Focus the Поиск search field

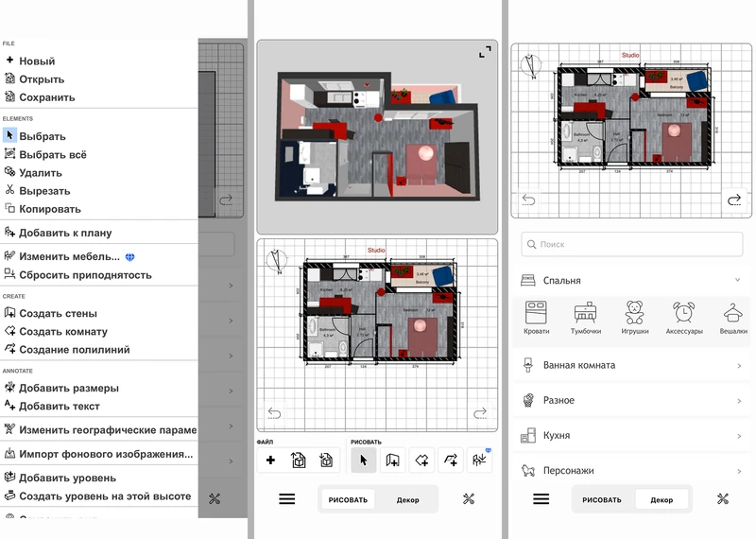point(631,244)
